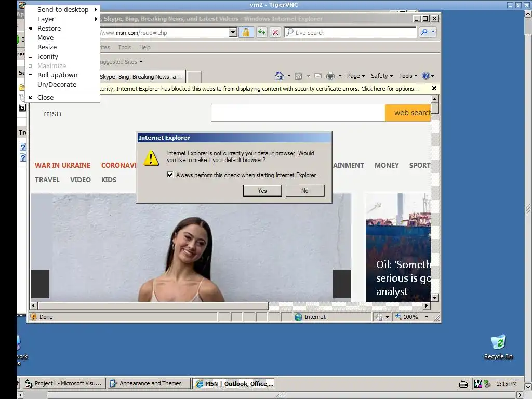
Task: Click the Read Mail envelope icon
Action: click(x=318, y=76)
